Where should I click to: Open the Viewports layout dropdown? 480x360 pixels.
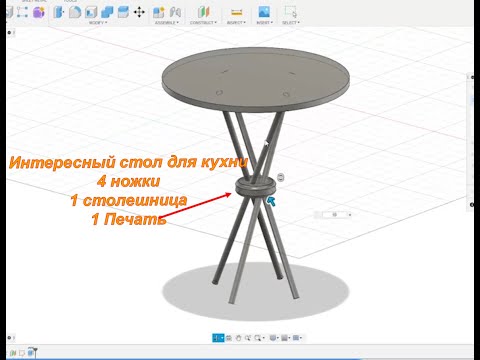pos(297,338)
